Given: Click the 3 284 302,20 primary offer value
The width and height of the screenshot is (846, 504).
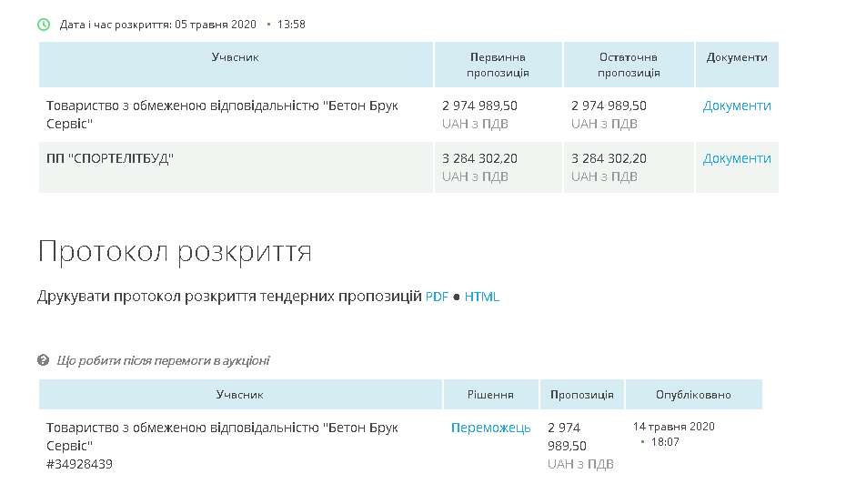Looking at the screenshot, I should click(479, 158).
